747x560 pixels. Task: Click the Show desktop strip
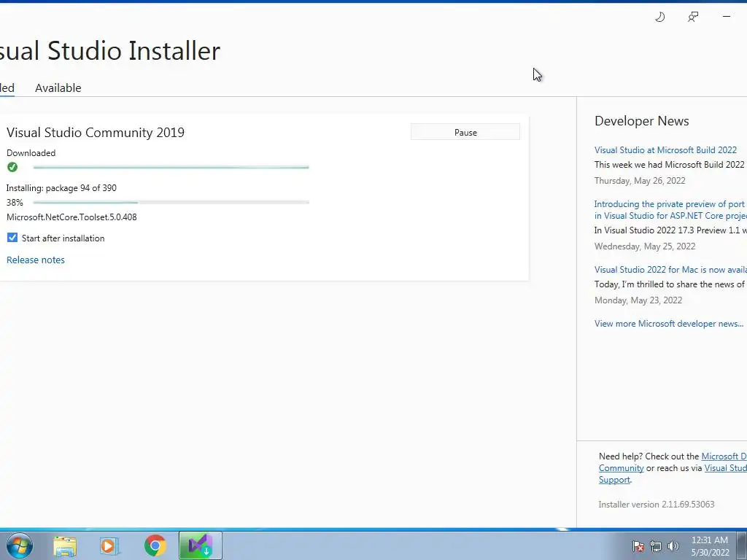click(x=742, y=545)
